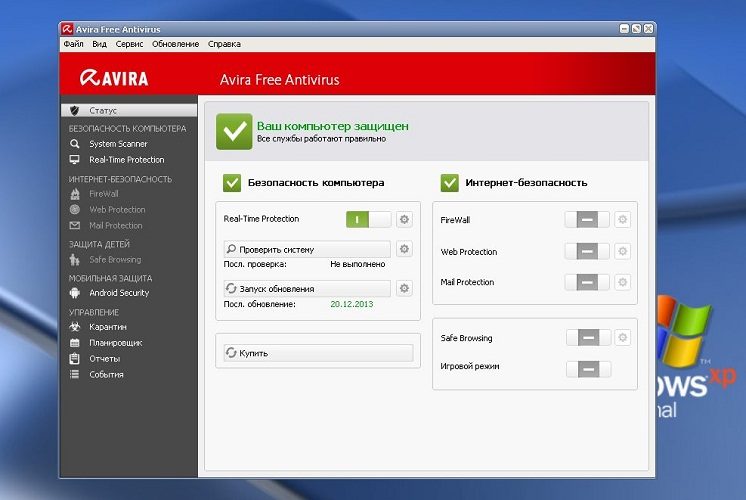Click the envelope icon beside Mail Protection in the sidebar
Image resolution: width=746 pixels, height=500 pixels.
pyautogui.click(x=75, y=225)
